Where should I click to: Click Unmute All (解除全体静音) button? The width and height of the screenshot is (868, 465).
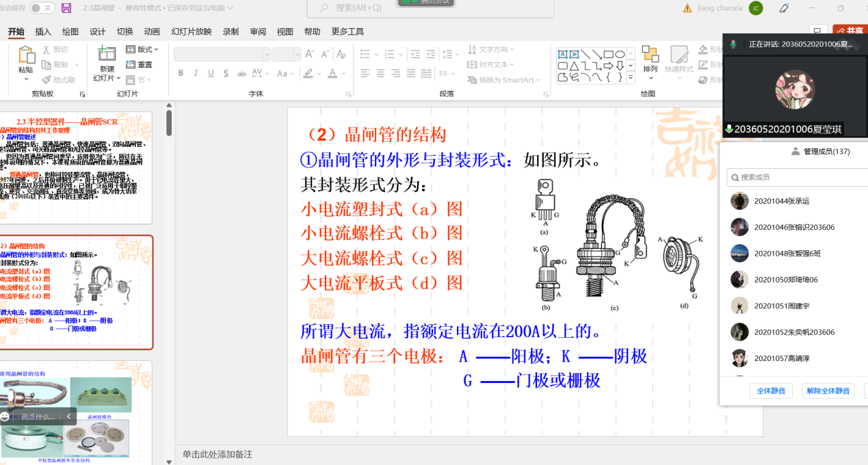pos(828,391)
